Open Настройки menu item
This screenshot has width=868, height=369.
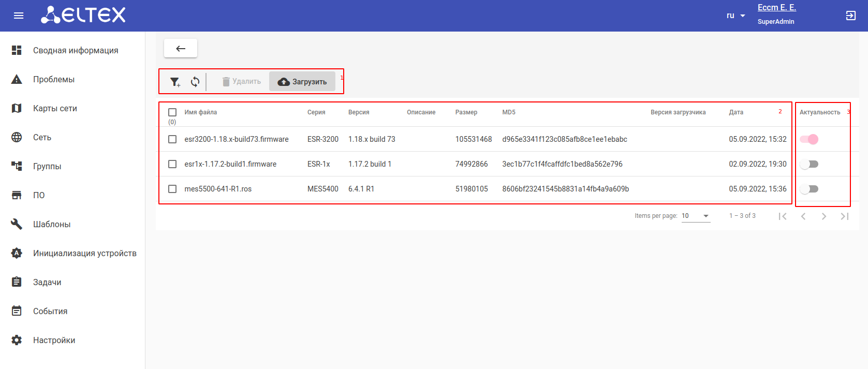pos(72,340)
